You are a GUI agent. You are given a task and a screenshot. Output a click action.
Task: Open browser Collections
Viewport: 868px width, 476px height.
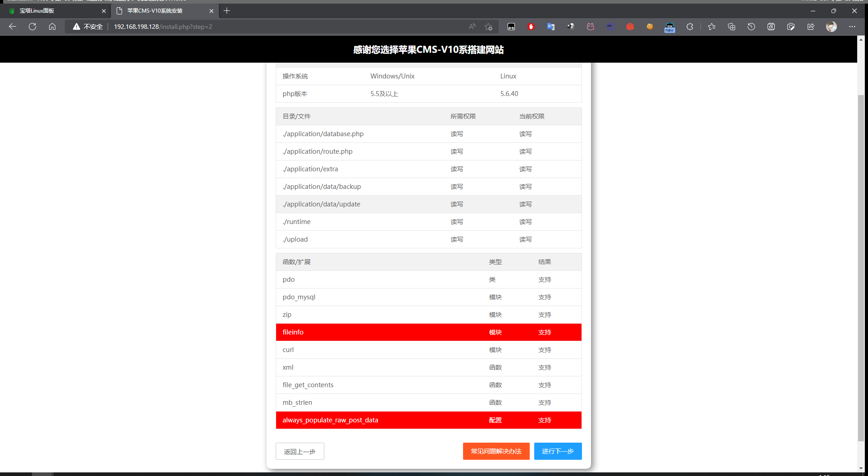click(732, 27)
